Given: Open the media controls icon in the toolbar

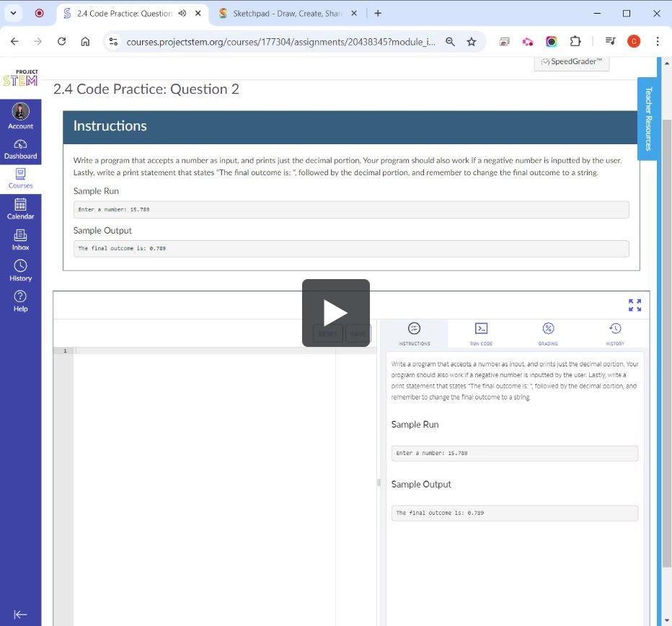Looking at the screenshot, I should [x=610, y=41].
